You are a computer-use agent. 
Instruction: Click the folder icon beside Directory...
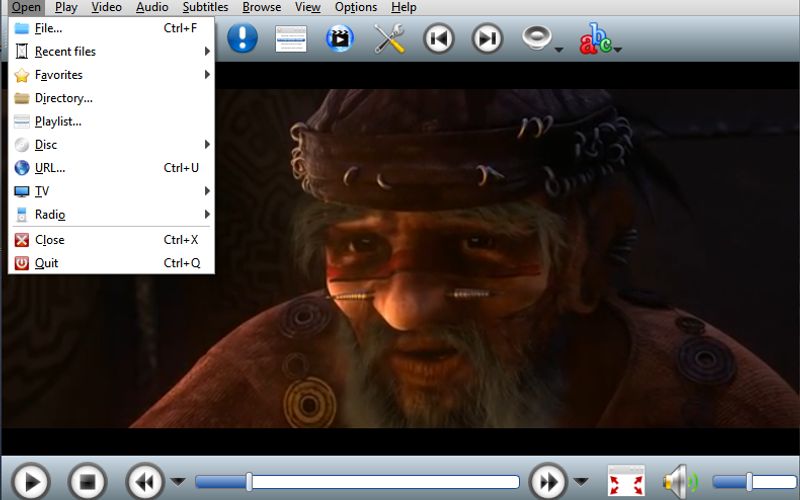pos(21,98)
